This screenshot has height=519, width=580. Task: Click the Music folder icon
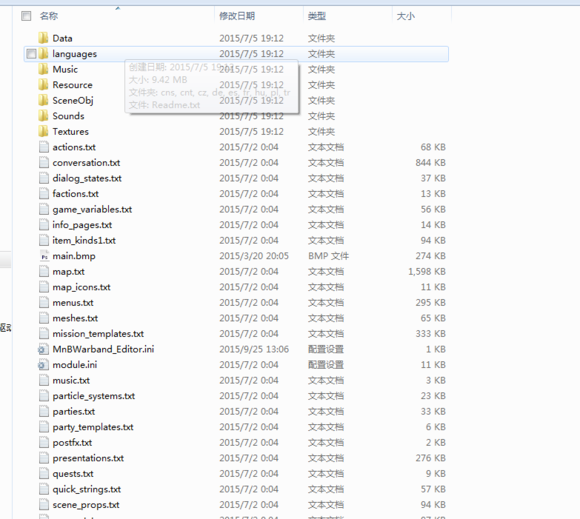[x=43, y=69]
